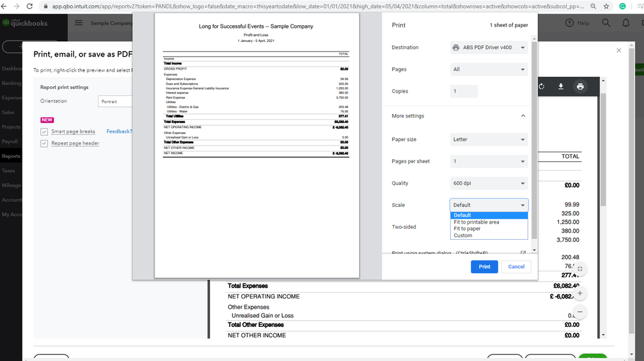Select Fit to printable area option
This screenshot has width=644, height=361.
pos(489,222)
